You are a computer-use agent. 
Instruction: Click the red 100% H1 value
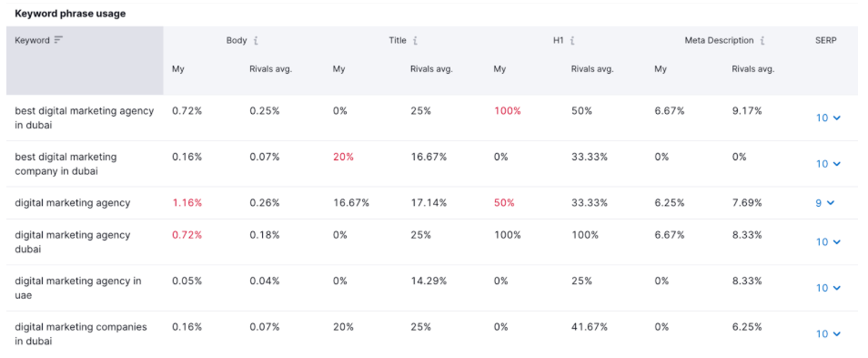[508, 111]
